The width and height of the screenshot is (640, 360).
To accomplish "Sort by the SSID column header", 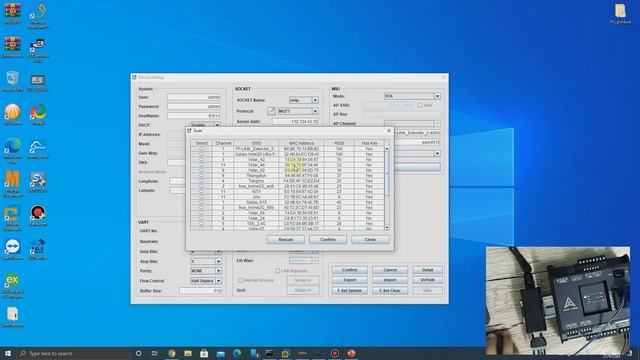I will tap(256, 143).
